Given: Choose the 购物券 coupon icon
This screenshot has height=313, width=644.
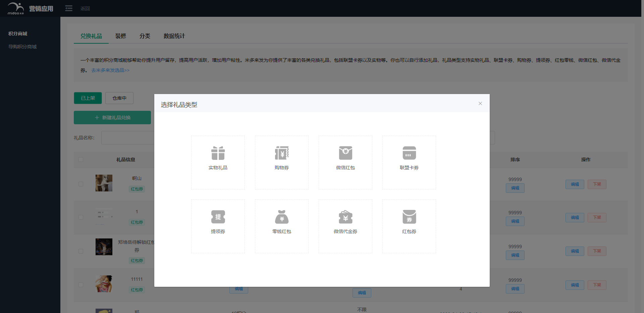Looking at the screenshot, I should (282, 153).
